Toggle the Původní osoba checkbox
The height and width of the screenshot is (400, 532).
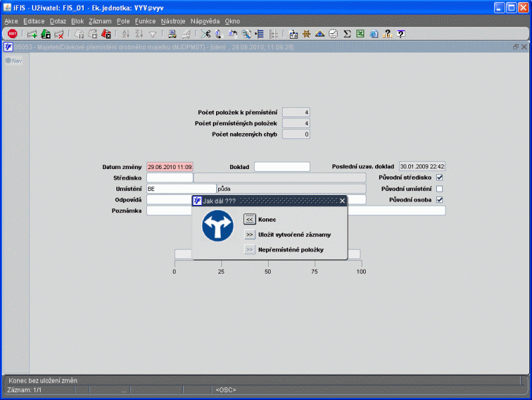pos(440,200)
